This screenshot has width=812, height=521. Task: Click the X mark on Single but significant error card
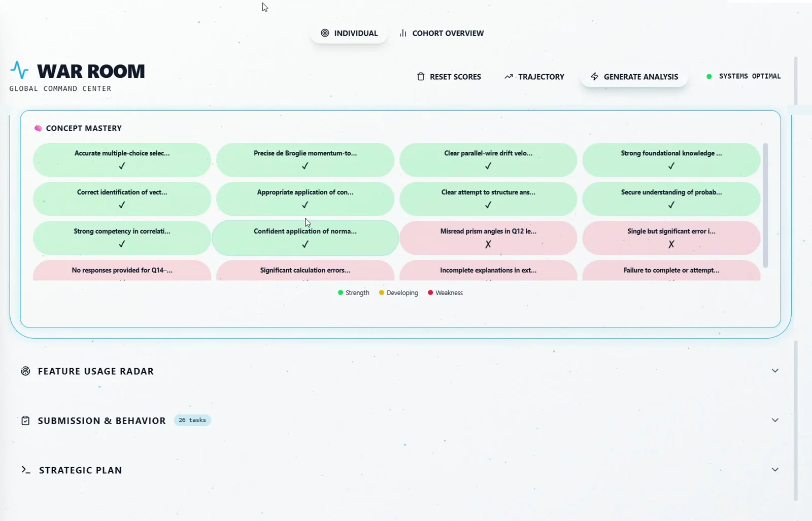coord(671,244)
